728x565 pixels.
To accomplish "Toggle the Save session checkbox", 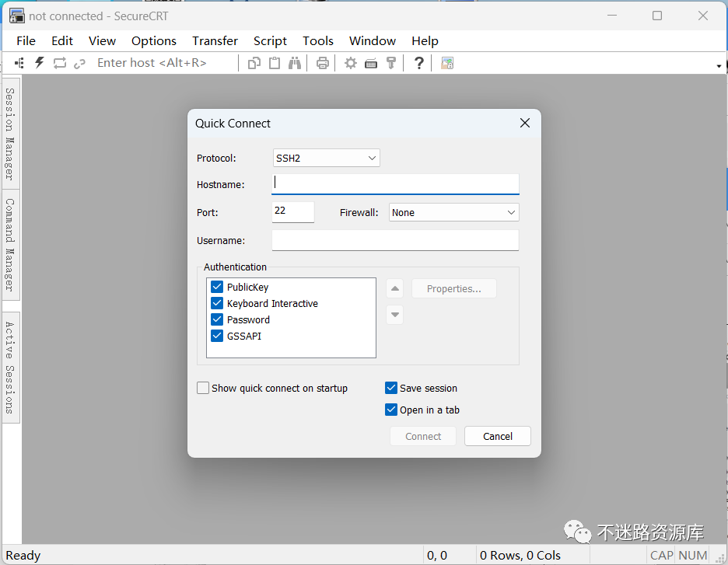I will (x=391, y=388).
